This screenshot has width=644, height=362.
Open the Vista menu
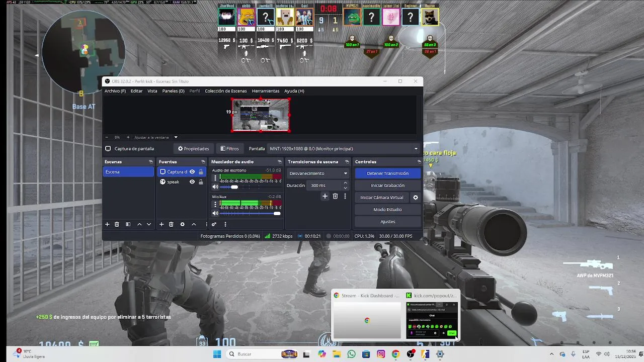152,91
